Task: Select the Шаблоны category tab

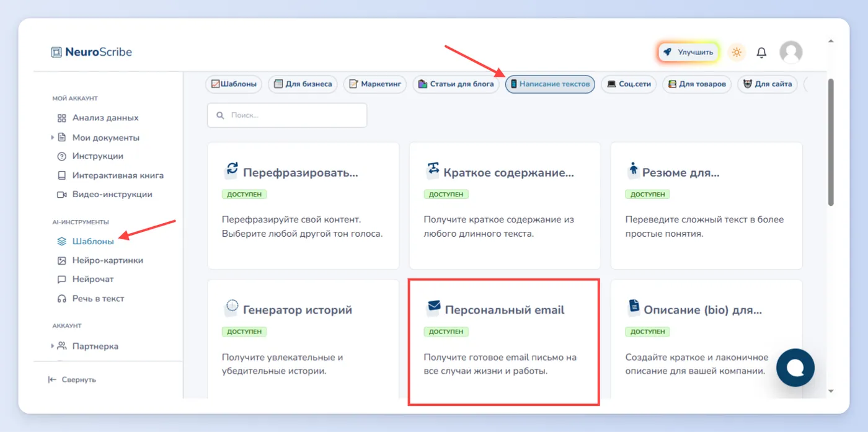Action: tap(234, 84)
